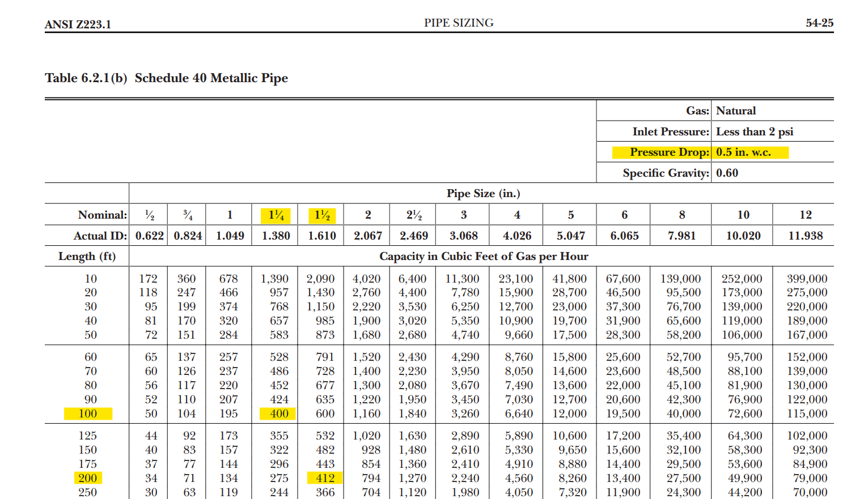
Task: Click the capacity cell "678"
Action: 228,279
